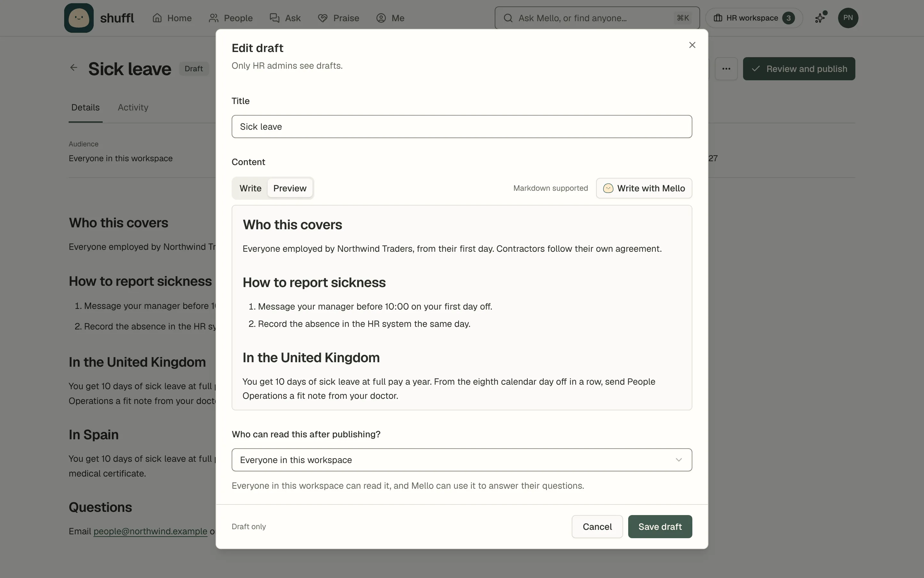Click the Cancel button
This screenshot has height=578, width=924.
597,527
